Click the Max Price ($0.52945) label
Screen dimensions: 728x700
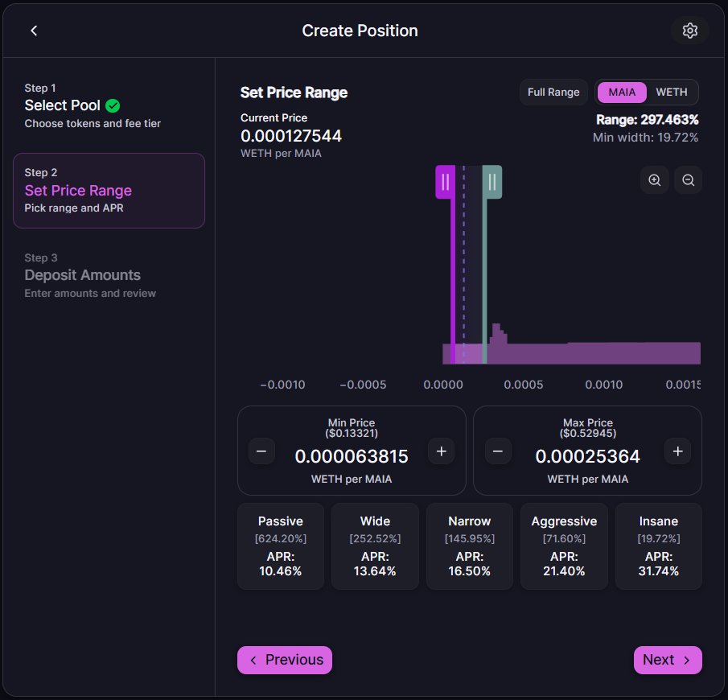click(588, 428)
